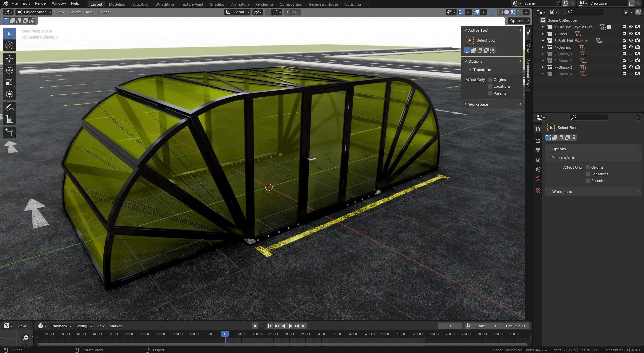
Task: Activate the Rotate tool
Action: 9,70
